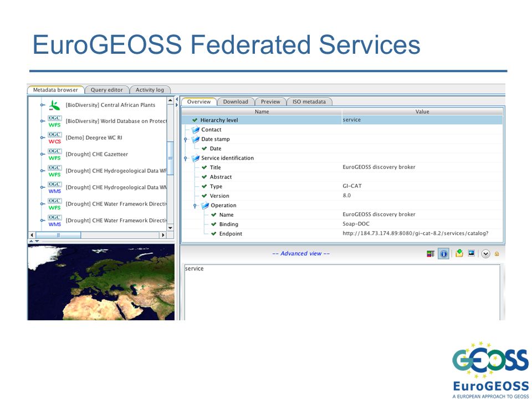Screen dimensions: 532x399
Task: Click the red OGC WCS icon for Deegree
Action: click(x=55, y=138)
